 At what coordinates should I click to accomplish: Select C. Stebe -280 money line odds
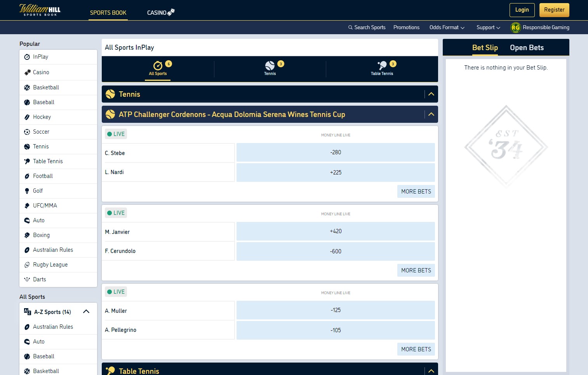point(336,152)
